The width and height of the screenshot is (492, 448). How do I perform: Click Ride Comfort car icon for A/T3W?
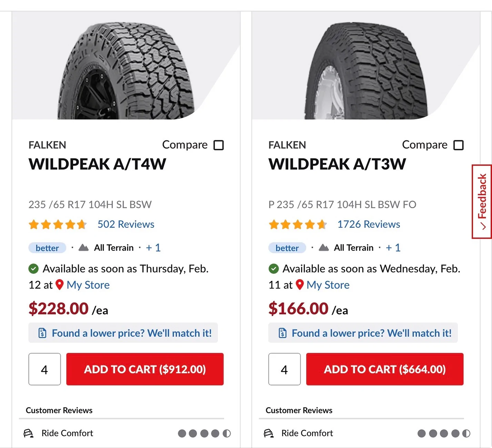click(x=269, y=433)
